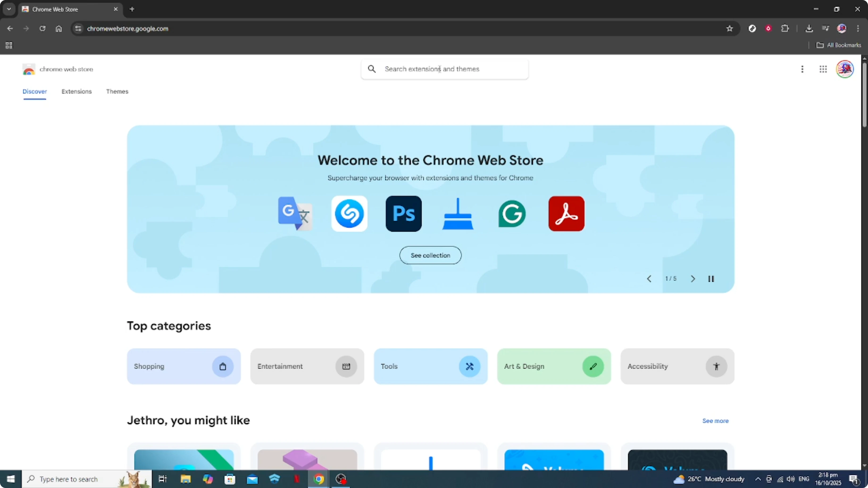
Task: Open the Web Store more options menu
Action: (803, 69)
